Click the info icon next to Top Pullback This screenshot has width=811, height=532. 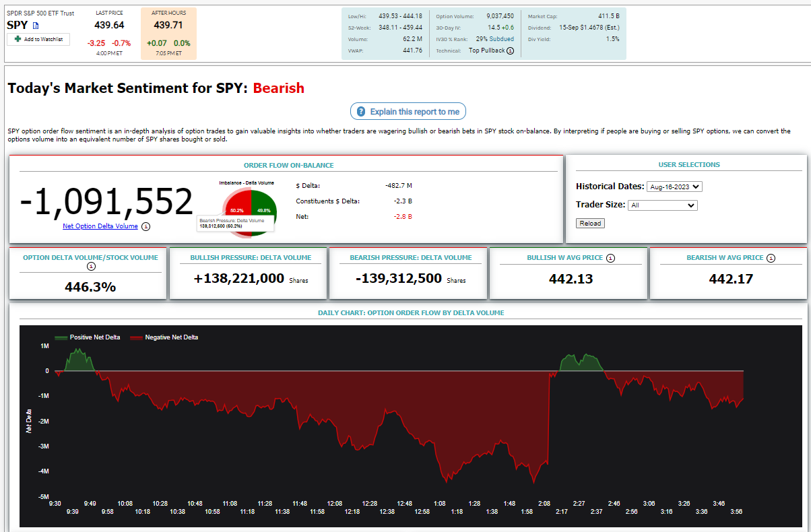click(x=510, y=51)
